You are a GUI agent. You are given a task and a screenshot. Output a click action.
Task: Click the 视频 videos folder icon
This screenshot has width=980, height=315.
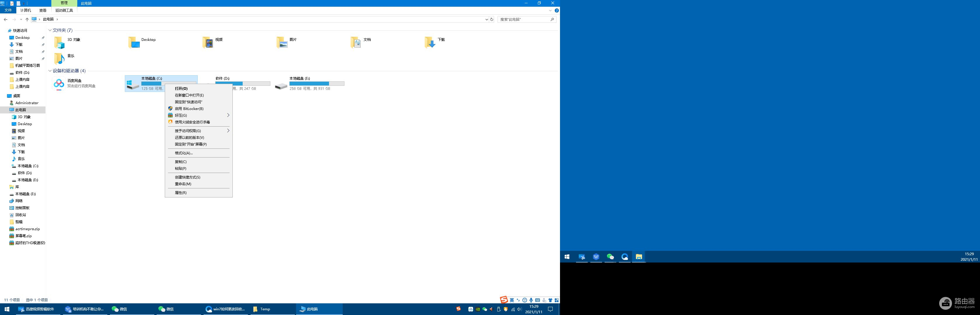click(x=208, y=42)
